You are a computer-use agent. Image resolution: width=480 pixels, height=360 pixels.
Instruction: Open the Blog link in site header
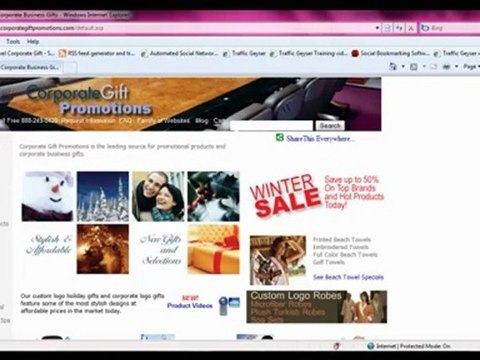[202, 121]
